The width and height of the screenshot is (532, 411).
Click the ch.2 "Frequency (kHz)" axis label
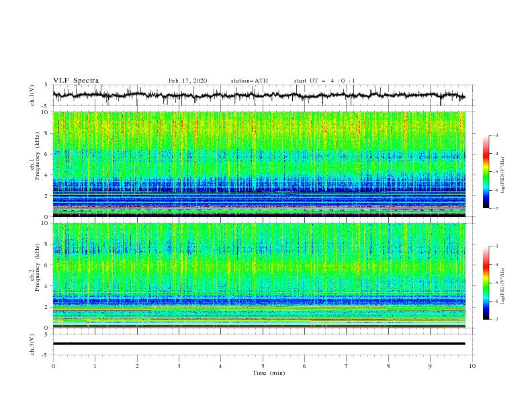pyautogui.click(x=37, y=267)
